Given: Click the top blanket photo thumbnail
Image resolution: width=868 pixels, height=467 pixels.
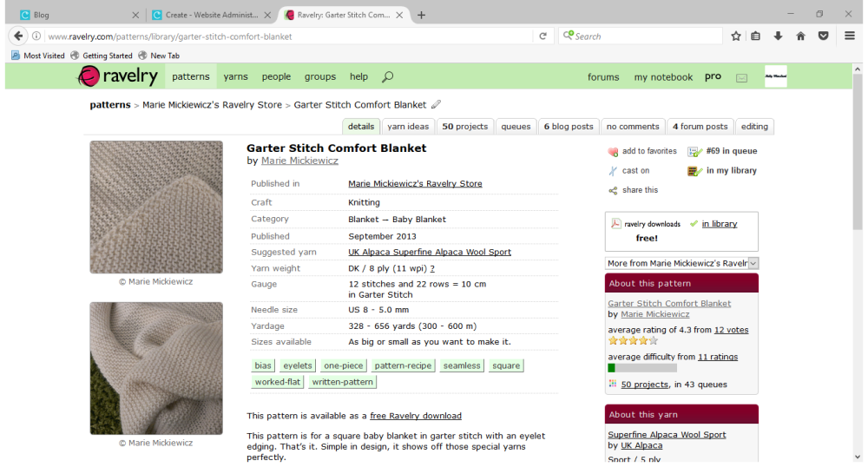Looking at the screenshot, I should (156, 207).
